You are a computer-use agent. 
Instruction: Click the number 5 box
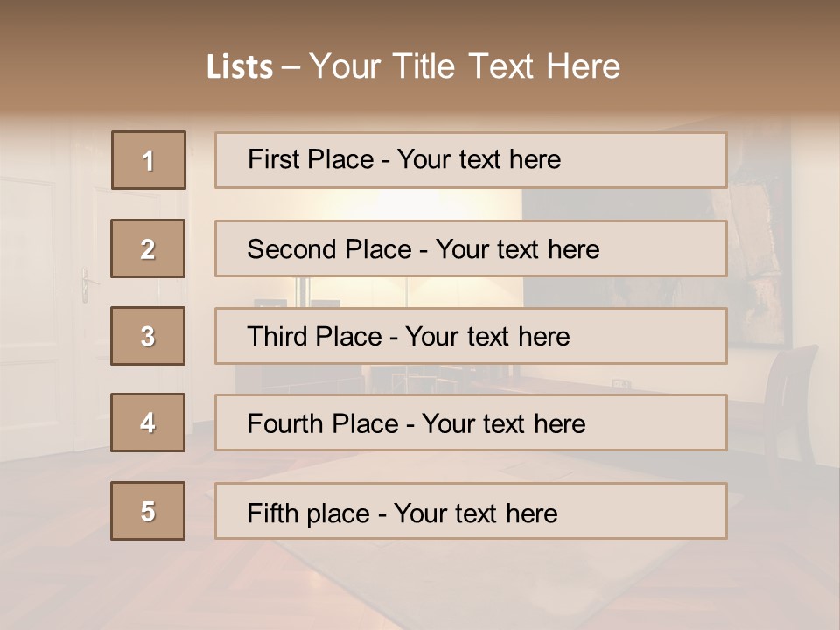coord(148,511)
